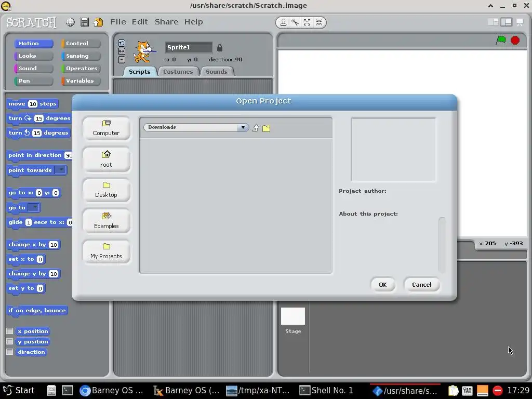Open the 'point towards' block dropdown
The height and width of the screenshot is (399, 532).
[x=60, y=170]
